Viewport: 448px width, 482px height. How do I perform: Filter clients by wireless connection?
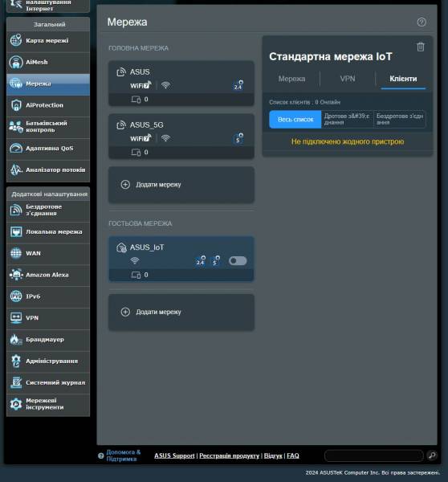click(x=400, y=119)
